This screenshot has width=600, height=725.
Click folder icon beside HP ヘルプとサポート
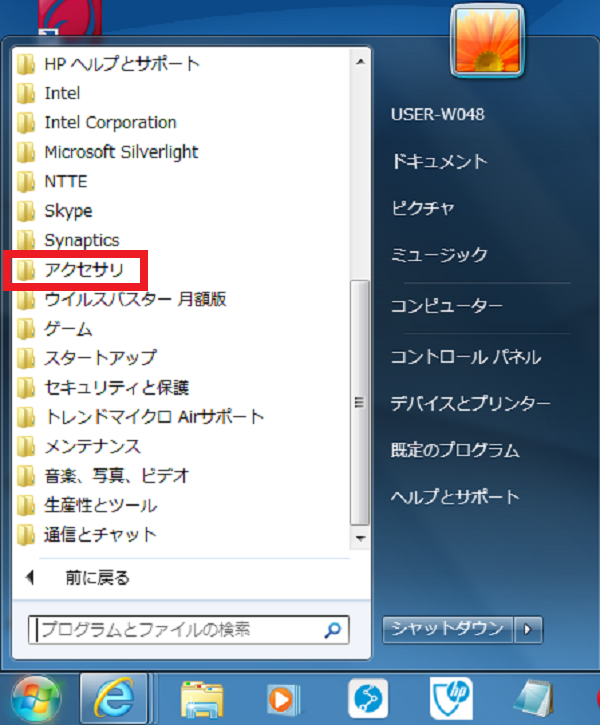coord(26,64)
